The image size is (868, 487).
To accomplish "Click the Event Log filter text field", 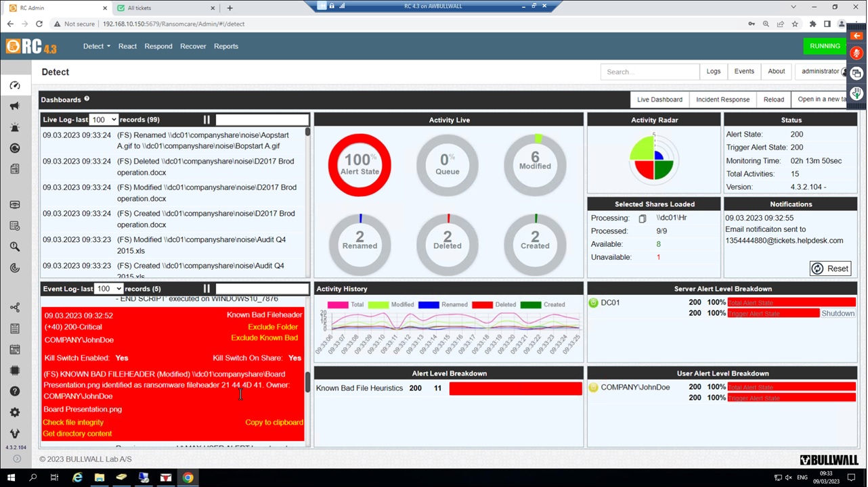I will [262, 289].
